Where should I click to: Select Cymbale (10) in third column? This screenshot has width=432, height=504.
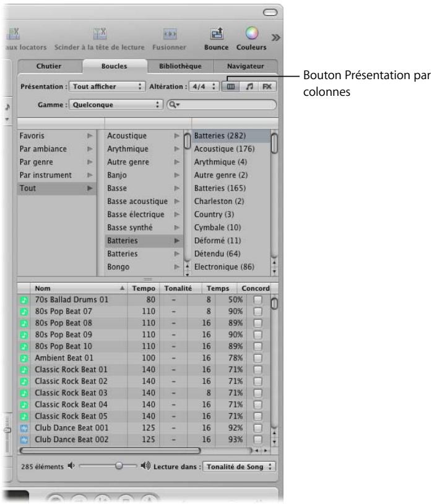[x=231, y=228]
